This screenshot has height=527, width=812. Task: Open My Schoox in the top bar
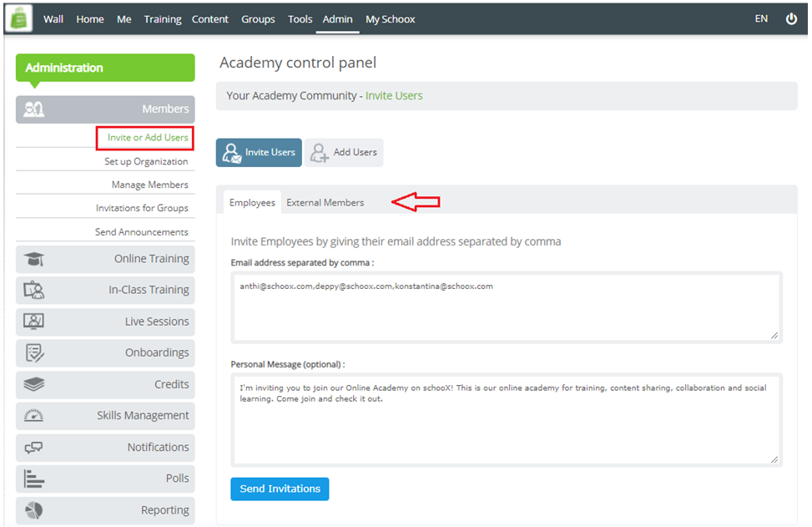click(390, 19)
